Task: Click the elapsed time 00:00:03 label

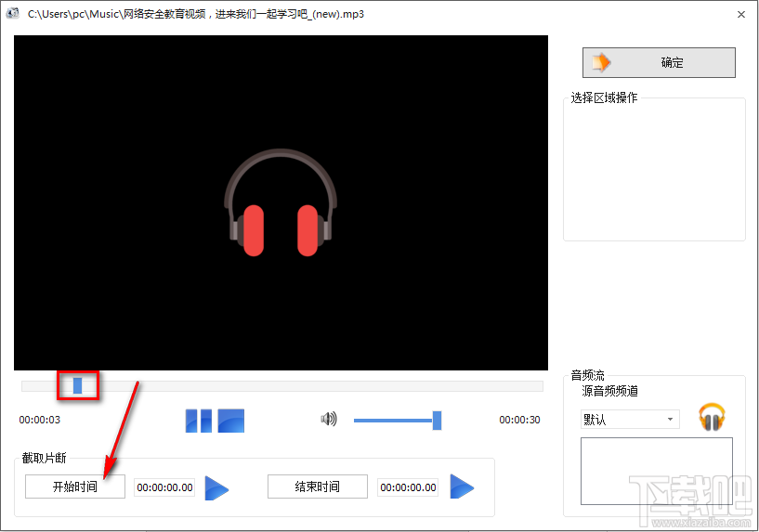Action: [x=40, y=420]
